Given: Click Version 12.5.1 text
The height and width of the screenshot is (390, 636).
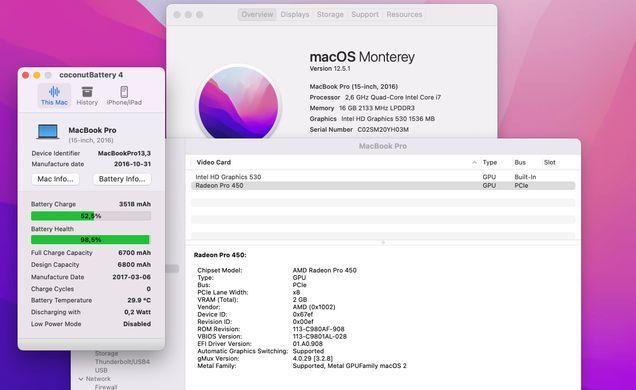Looking at the screenshot, I should 330,69.
